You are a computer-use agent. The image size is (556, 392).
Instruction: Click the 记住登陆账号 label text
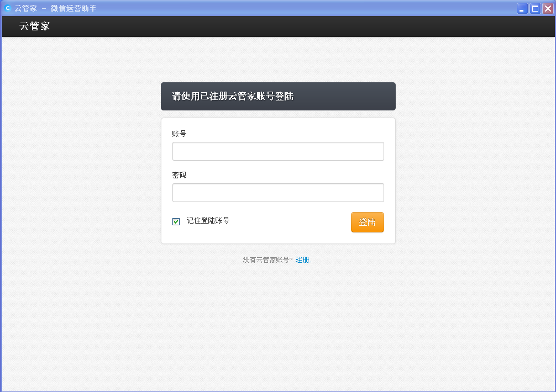208,221
